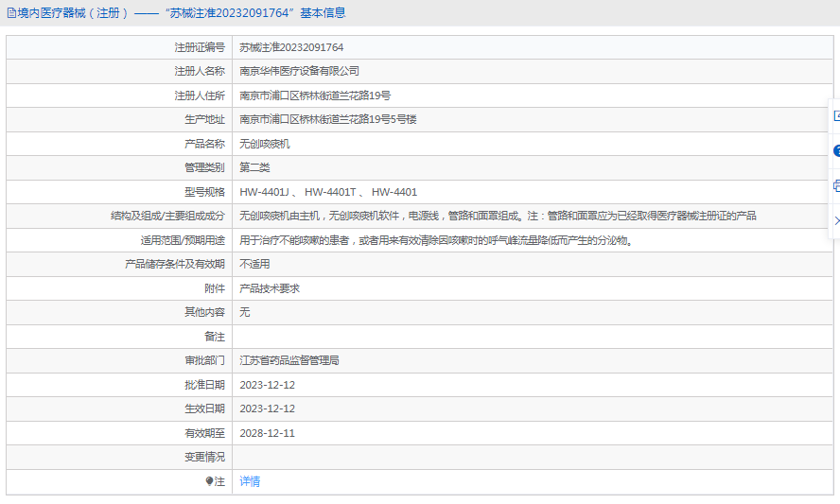Viewport: 840px width, 504px height.
Task: Click the printer icon in side panel
Action: tap(837, 186)
